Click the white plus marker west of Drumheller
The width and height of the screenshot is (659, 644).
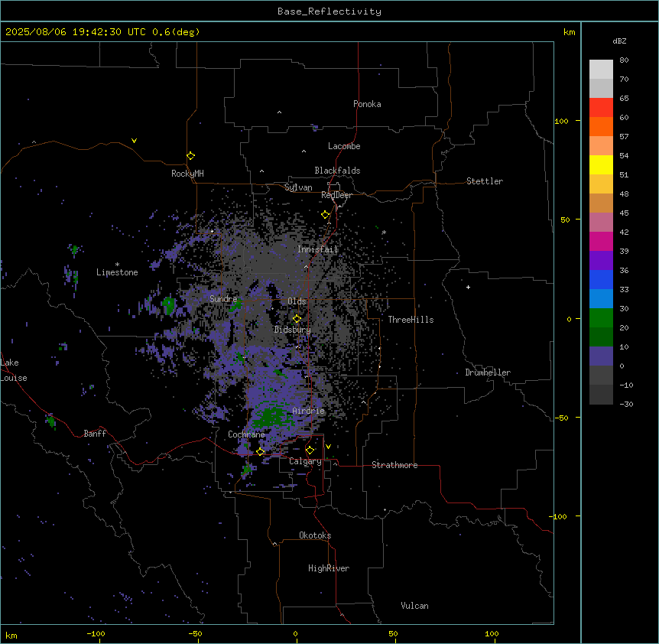[468, 287]
